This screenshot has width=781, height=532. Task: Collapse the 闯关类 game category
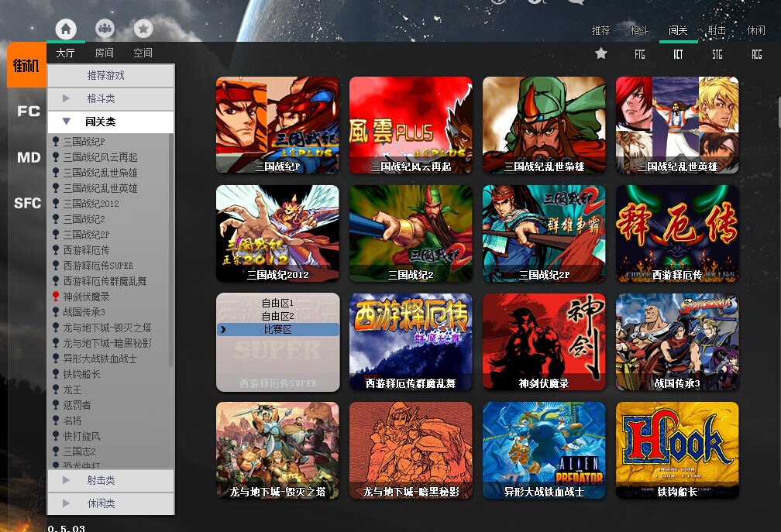(110, 122)
